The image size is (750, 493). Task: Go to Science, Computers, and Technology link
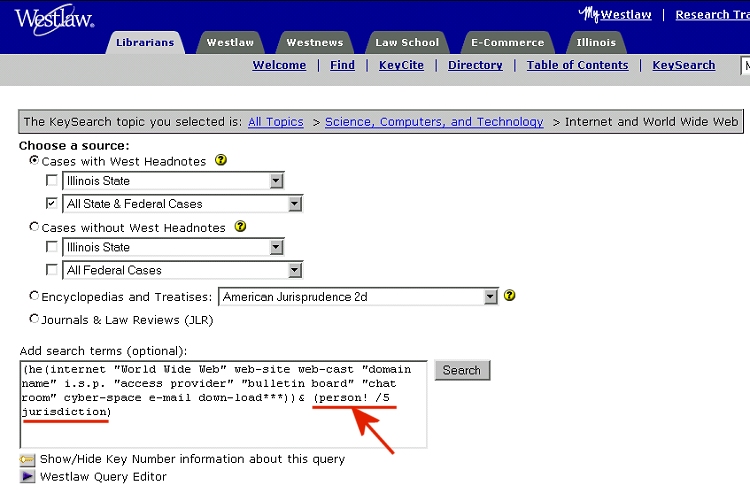434,122
